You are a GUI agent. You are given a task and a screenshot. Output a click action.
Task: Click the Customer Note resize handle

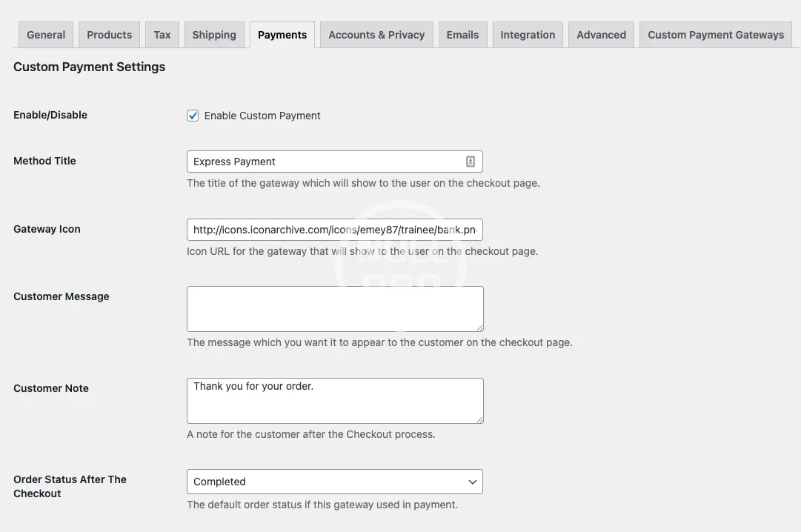[x=479, y=419]
